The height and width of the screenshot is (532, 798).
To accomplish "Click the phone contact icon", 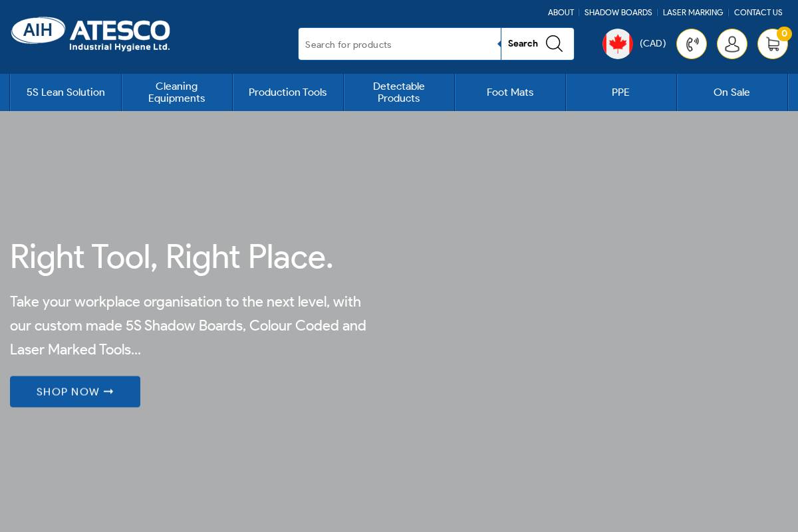I will click(692, 44).
